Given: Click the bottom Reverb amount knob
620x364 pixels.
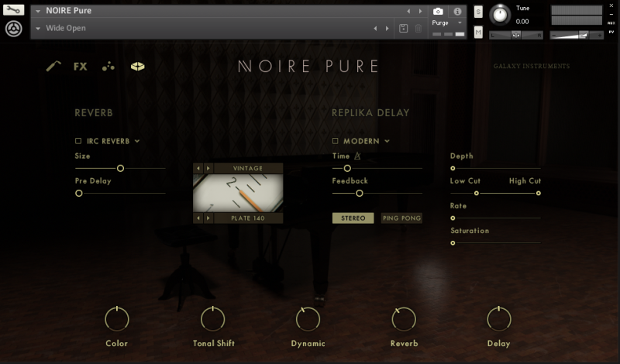Looking at the screenshot, I should pyautogui.click(x=404, y=319).
